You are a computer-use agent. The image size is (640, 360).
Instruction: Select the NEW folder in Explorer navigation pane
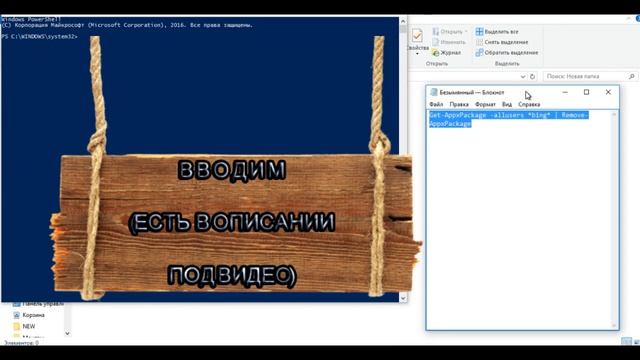click(x=24, y=326)
